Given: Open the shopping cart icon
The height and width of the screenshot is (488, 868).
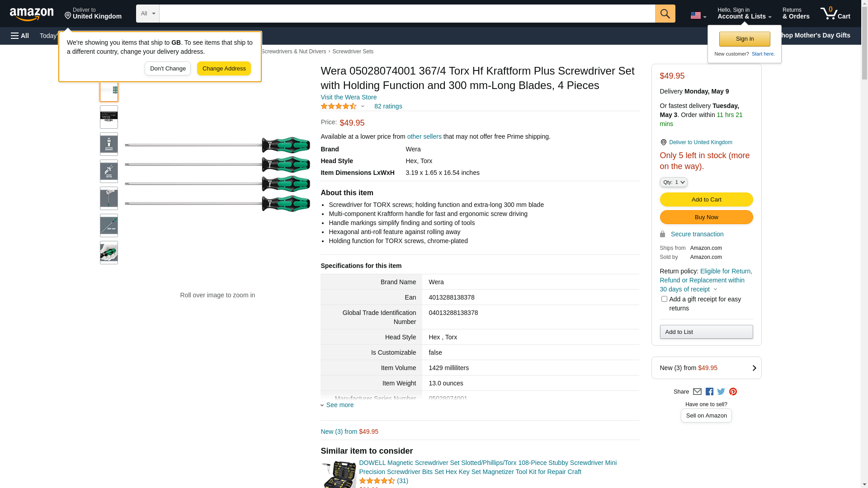Looking at the screenshot, I should click(835, 14).
